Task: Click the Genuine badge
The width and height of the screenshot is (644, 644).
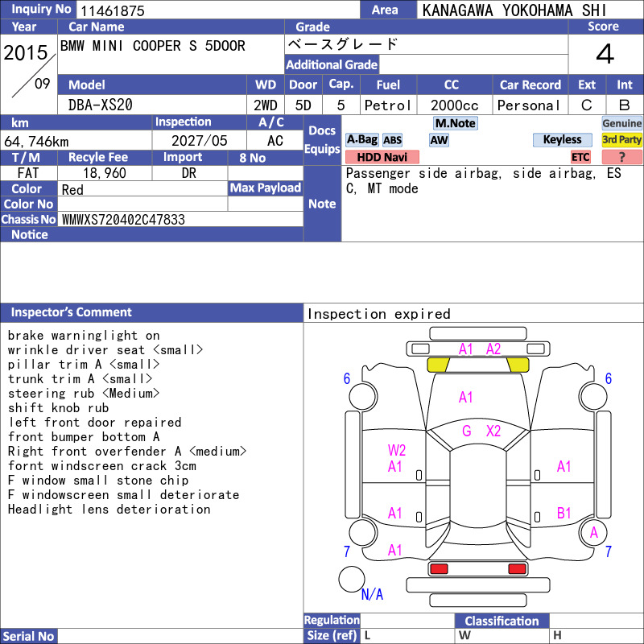Action: click(x=621, y=123)
